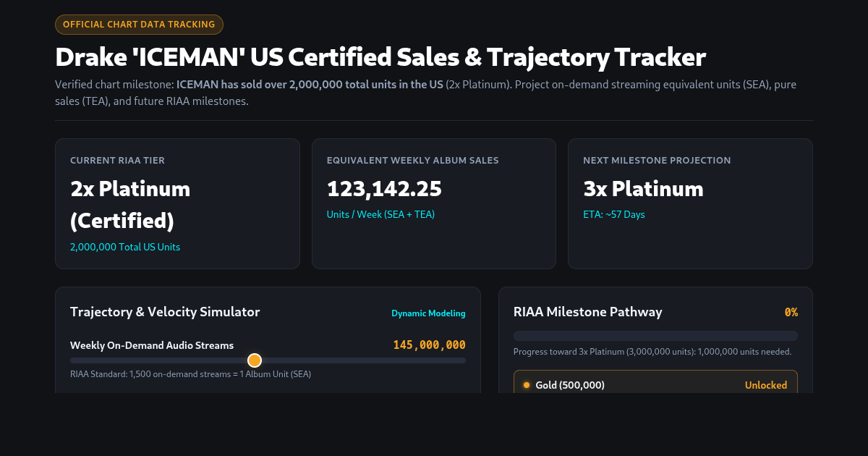Click the 0% RIAA pathway percentage
This screenshot has height=456, width=868.
pyautogui.click(x=791, y=313)
